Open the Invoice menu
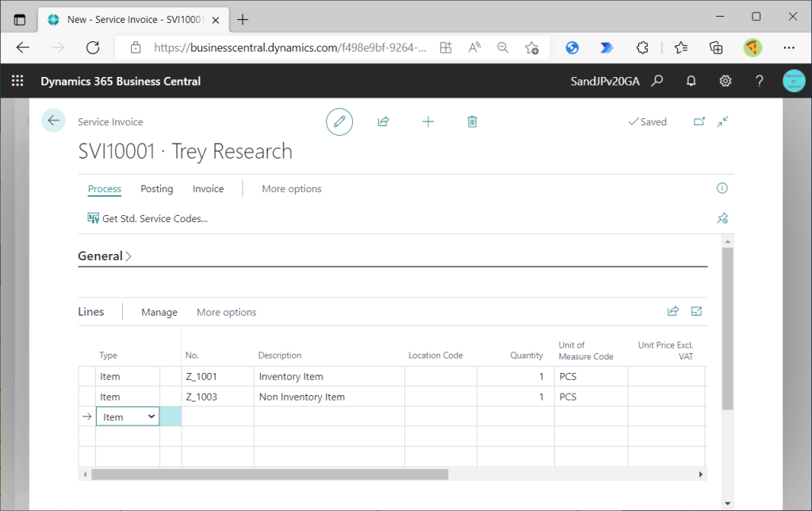The height and width of the screenshot is (511, 812). point(209,189)
